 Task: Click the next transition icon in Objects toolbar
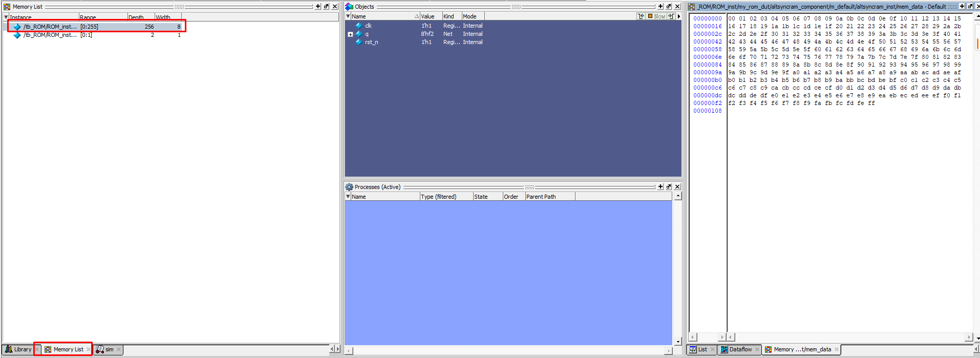(671, 16)
